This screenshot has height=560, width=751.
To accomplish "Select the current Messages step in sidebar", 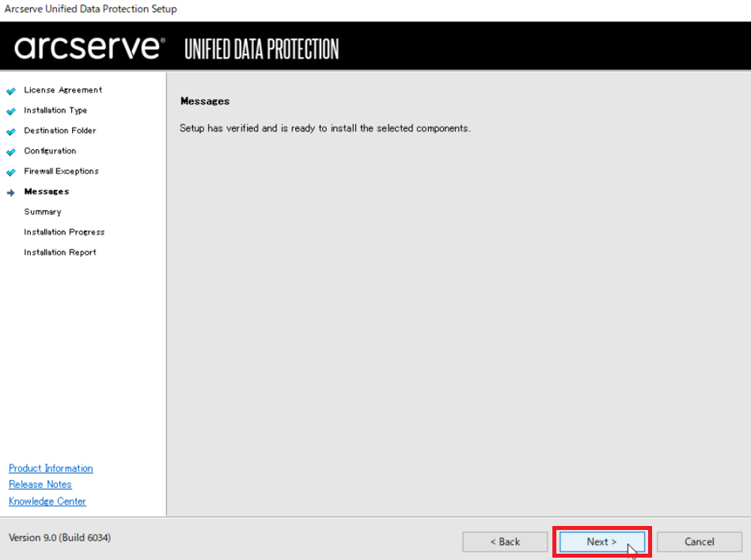I will (47, 191).
